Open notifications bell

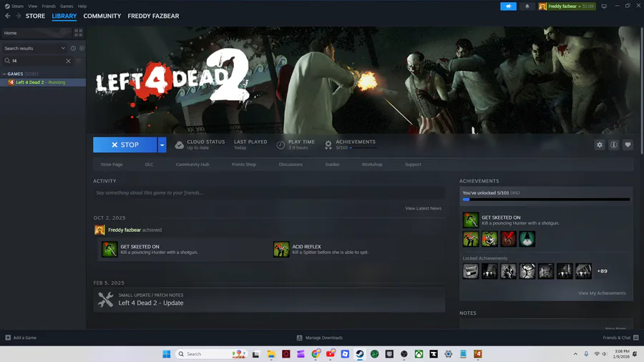527,6
